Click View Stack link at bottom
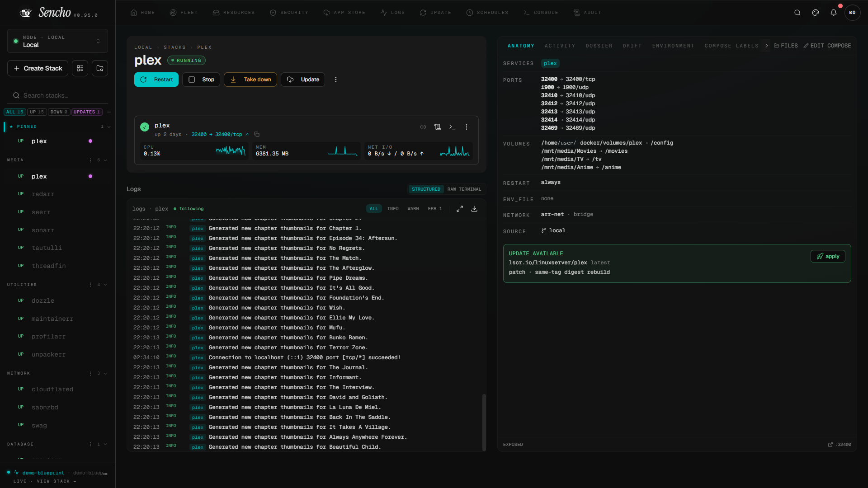This screenshot has width=868, height=488. pyautogui.click(x=57, y=481)
